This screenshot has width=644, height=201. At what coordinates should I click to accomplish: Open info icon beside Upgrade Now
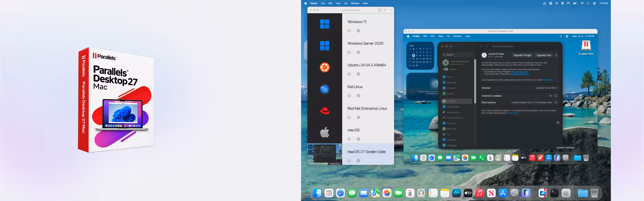pos(556,55)
